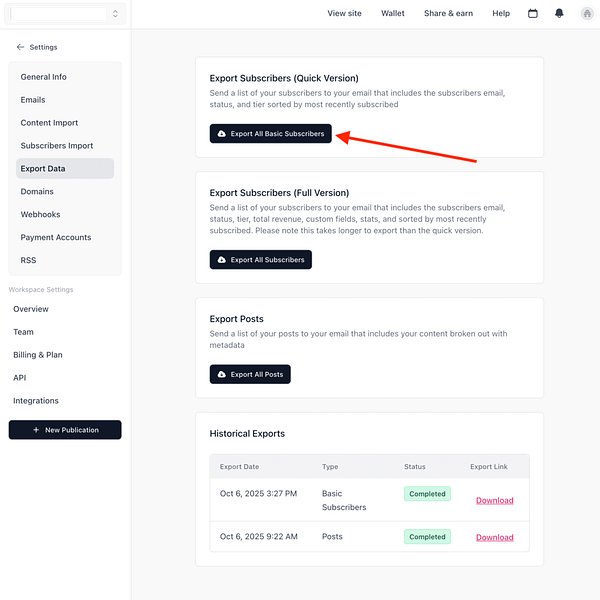Click the calendar icon in top bar
Image resolution: width=600 pixels, height=600 pixels.
tap(533, 14)
